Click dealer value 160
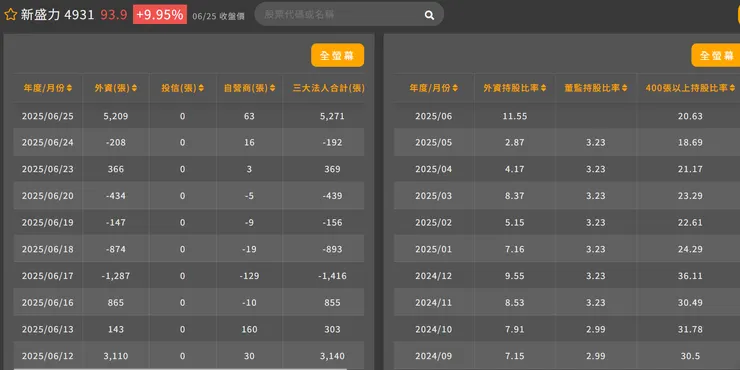 click(249, 329)
